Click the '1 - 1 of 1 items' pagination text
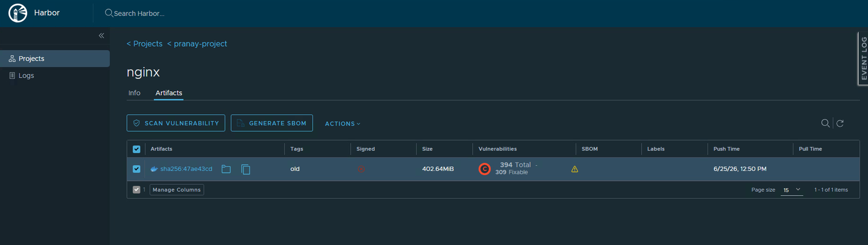The width and height of the screenshot is (868, 245). [831, 190]
